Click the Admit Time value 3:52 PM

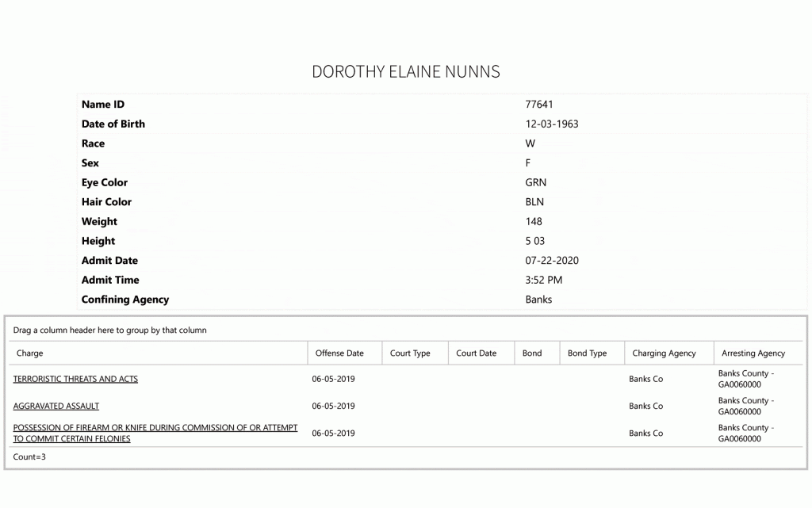click(543, 280)
